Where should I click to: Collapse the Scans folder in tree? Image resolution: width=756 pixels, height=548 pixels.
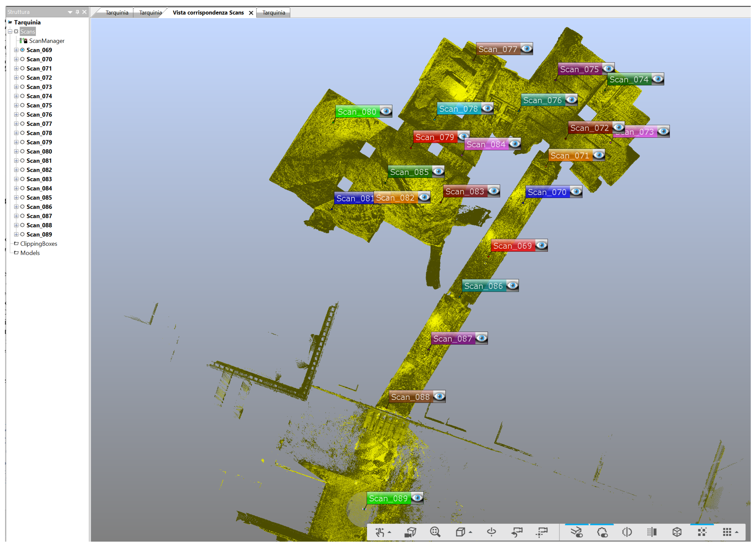[10, 31]
